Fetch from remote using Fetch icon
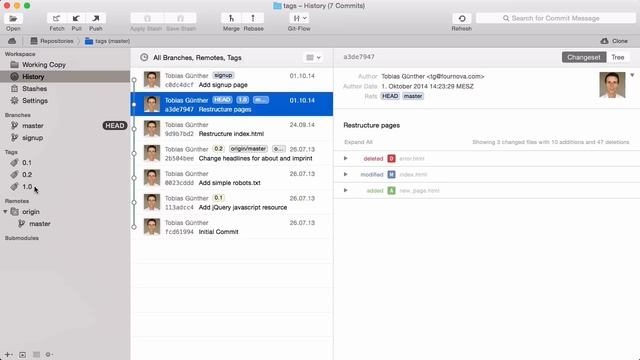Screen dimensions: 640x360 (56, 18)
